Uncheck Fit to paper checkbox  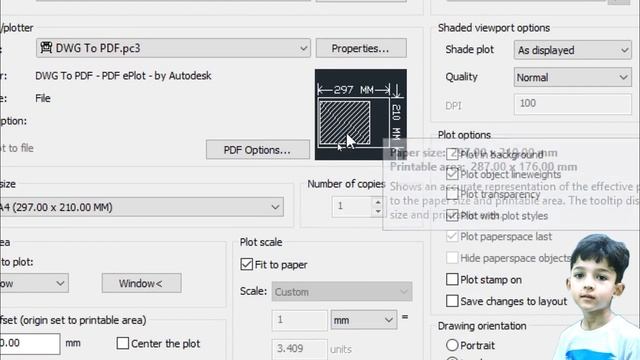coord(247,264)
